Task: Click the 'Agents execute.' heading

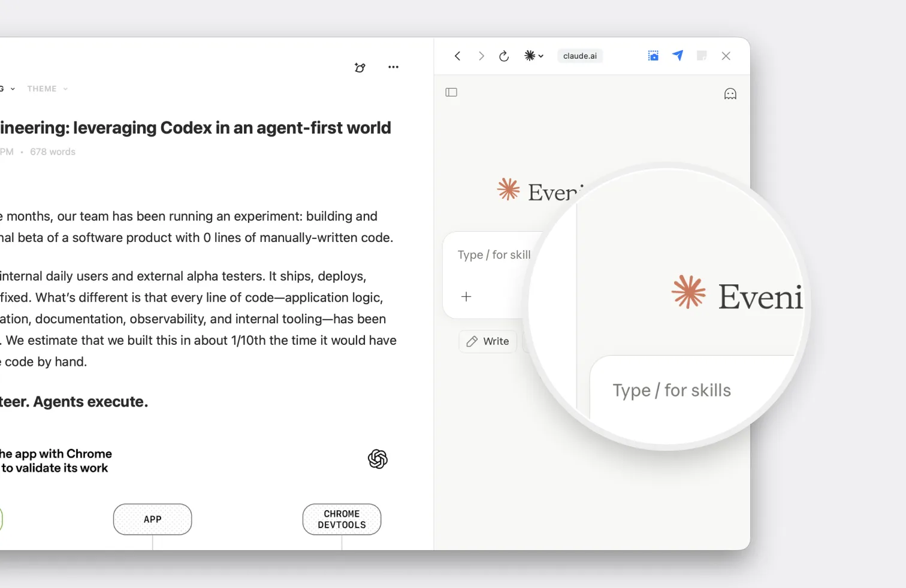Action: tap(90, 402)
